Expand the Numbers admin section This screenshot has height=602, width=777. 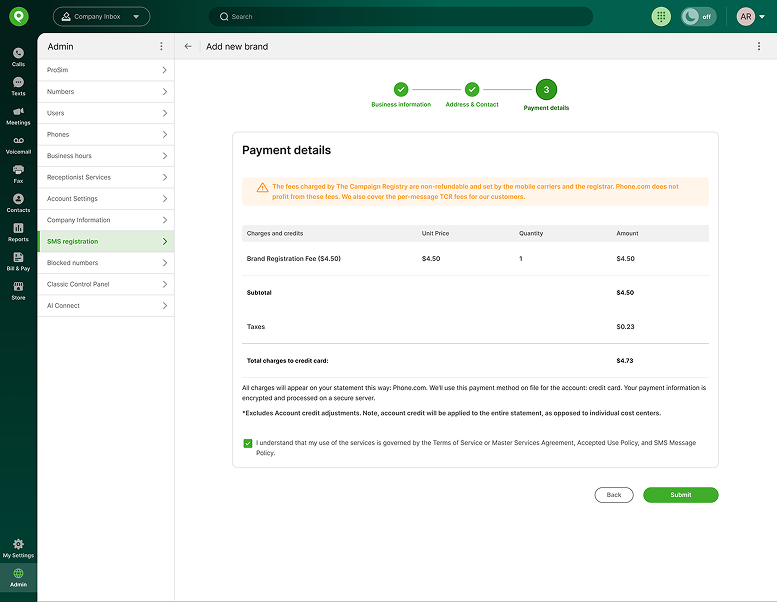point(105,92)
